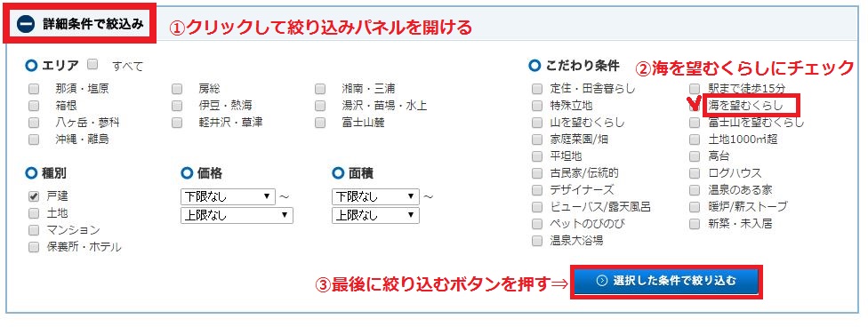Tick the 軽井沢・草津 checkbox
868x335 pixels.
tap(177, 123)
